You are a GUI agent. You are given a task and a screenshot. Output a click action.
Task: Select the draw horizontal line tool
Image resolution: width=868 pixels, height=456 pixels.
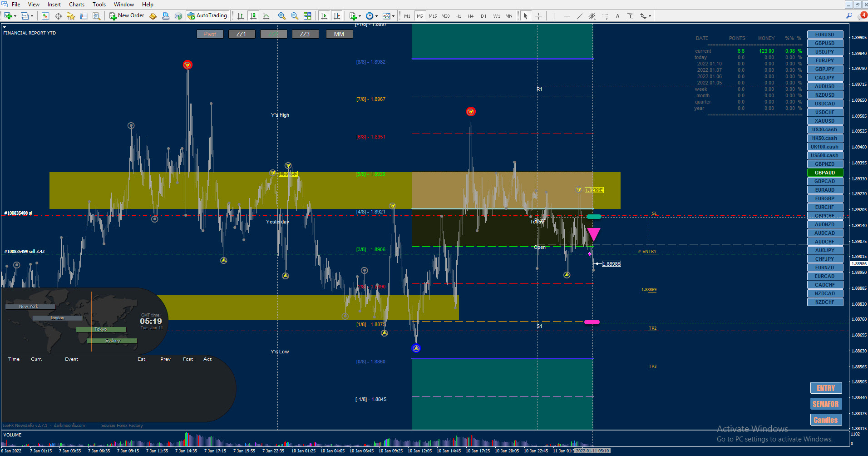pos(567,16)
